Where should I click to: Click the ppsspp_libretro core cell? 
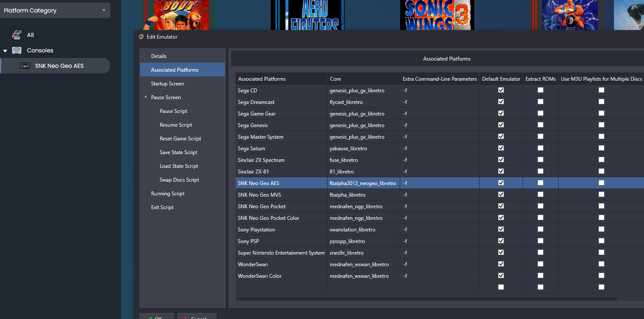click(364, 241)
